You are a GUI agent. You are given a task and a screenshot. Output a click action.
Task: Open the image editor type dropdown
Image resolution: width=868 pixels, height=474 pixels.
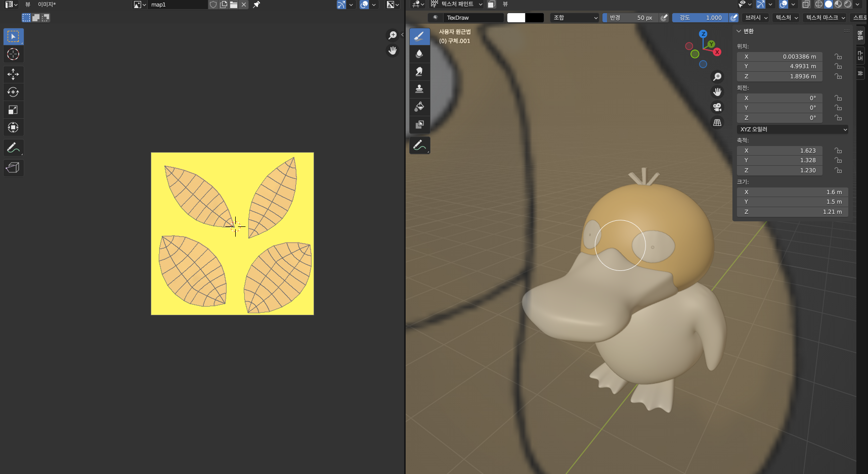tap(12, 5)
